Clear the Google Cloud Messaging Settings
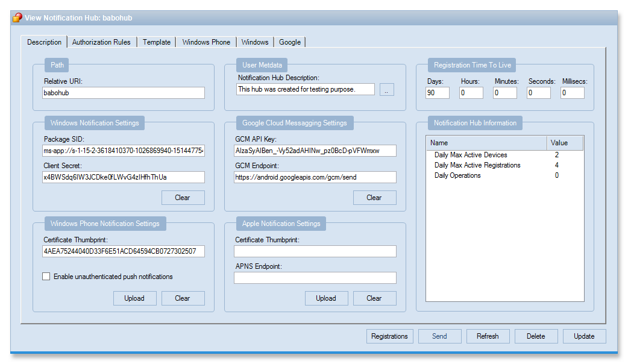The height and width of the screenshot is (364, 628). pos(374,198)
